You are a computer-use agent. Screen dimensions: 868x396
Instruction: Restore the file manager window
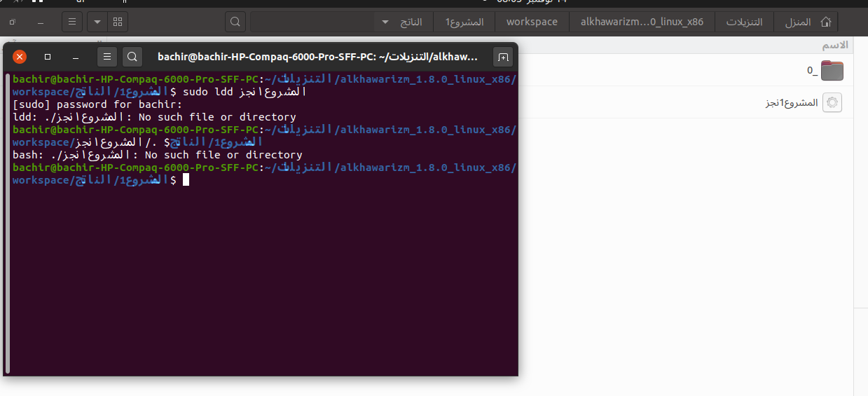click(13, 22)
